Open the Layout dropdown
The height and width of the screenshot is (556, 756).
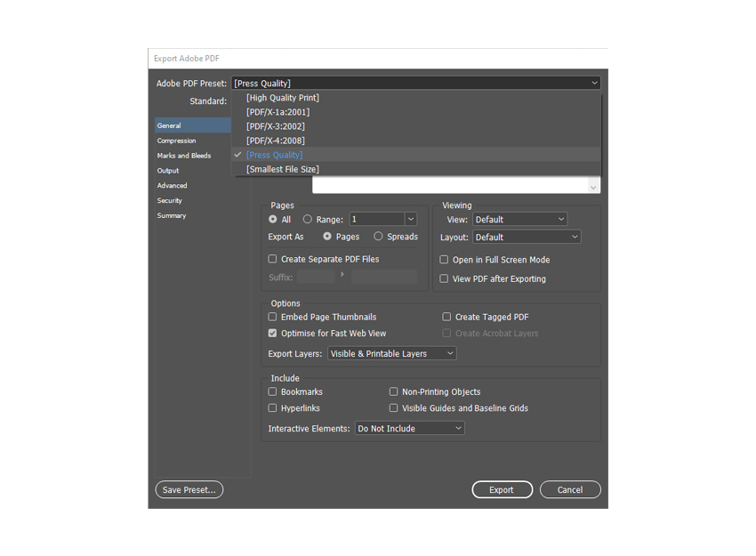point(527,238)
